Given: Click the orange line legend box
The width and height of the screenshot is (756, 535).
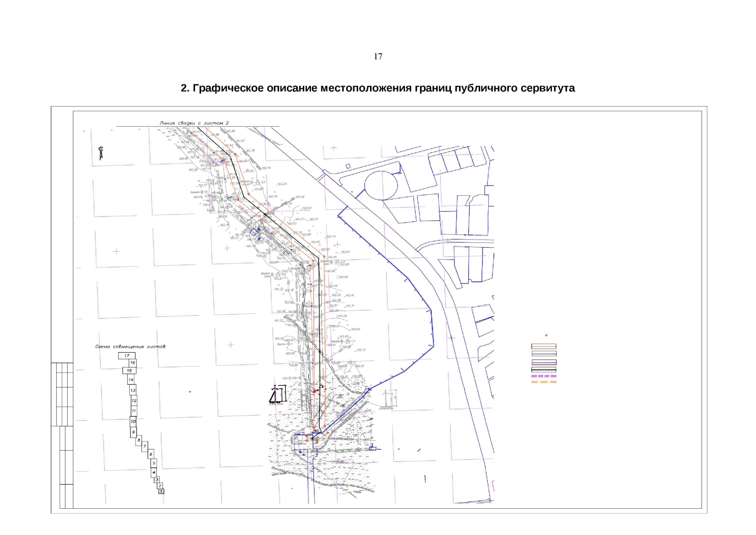Looking at the screenshot, I should [544, 346].
